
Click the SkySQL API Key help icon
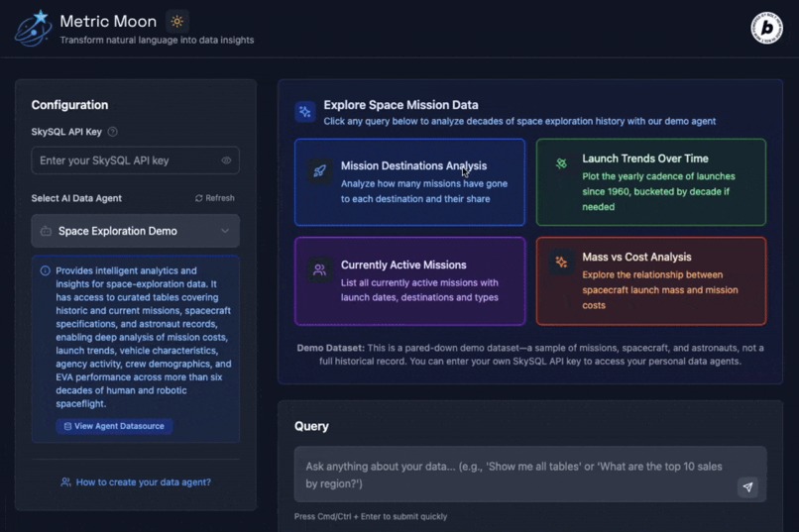[113, 132]
